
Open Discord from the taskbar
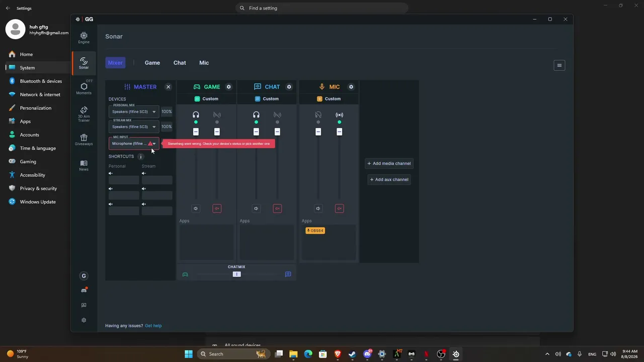pyautogui.click(x=367, y=354)
